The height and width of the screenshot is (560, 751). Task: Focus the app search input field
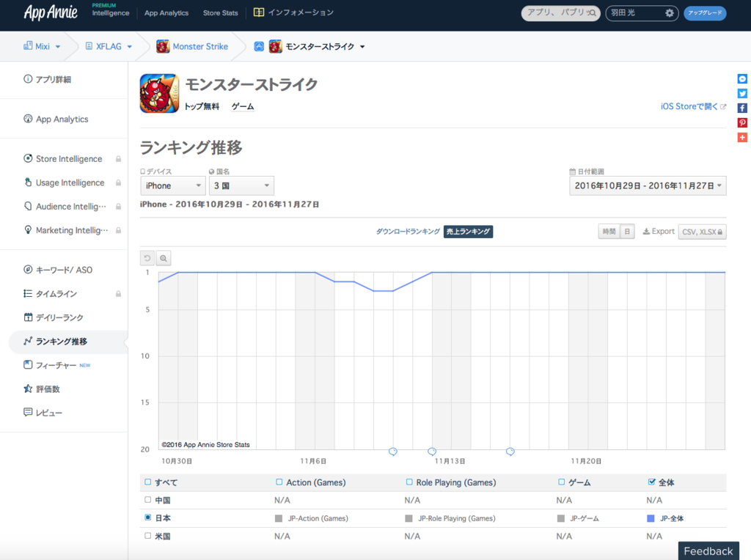(560, 13)
